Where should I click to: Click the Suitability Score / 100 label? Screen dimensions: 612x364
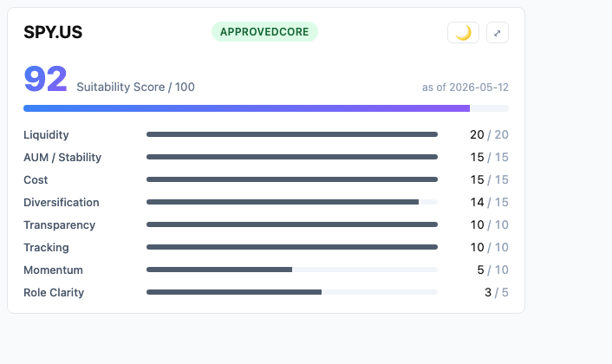pos(135,87)
